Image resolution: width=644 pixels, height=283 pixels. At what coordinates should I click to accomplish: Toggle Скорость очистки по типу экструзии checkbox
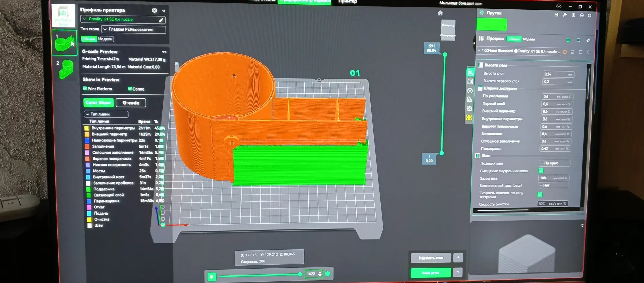[x=540, y=194]
